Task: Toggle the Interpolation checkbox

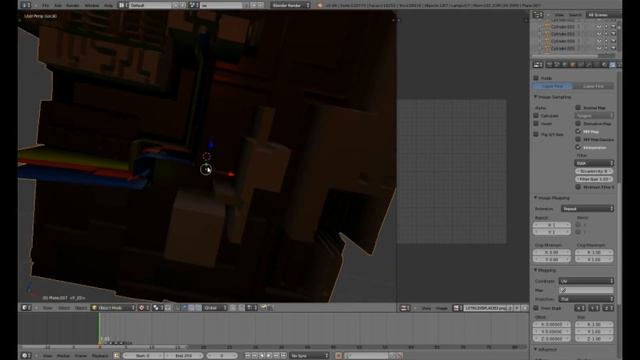Action: (578, 147)
